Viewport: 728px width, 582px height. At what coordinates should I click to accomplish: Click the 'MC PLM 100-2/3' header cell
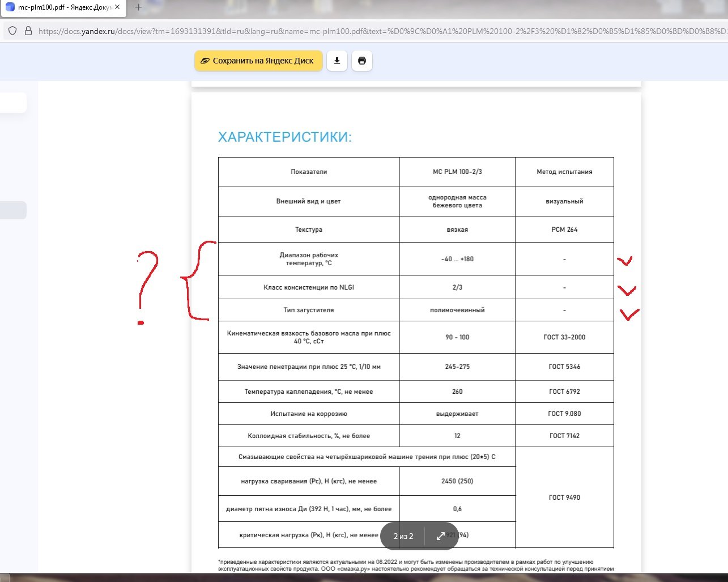[457, 172]
